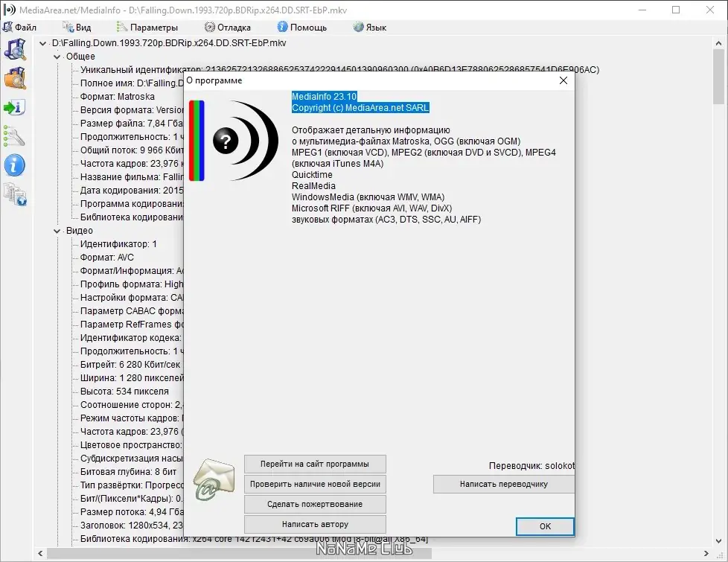This screenshot has width=728, height=562.
Task: Select the Уникальный идентификатор row
Action: [x=339, y=70]
